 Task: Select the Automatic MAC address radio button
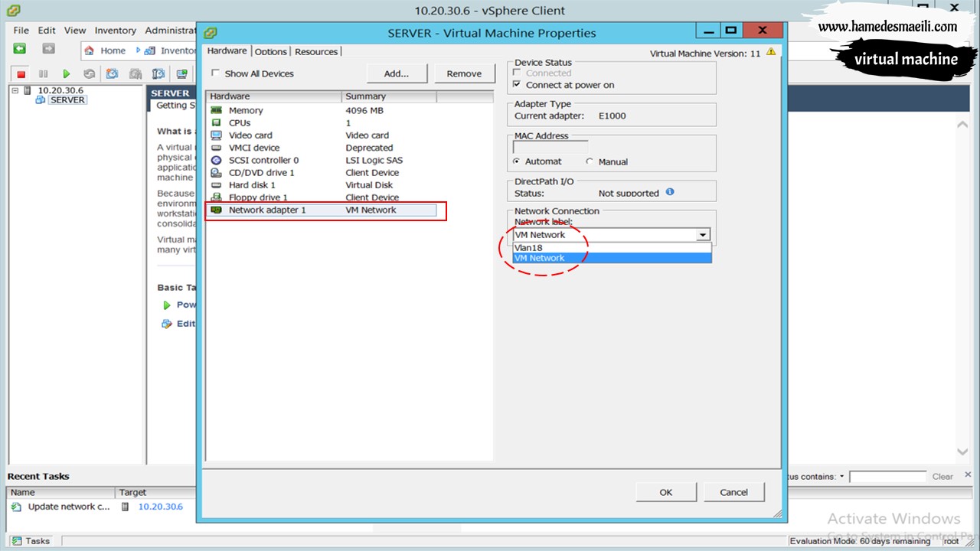(517, 161)
